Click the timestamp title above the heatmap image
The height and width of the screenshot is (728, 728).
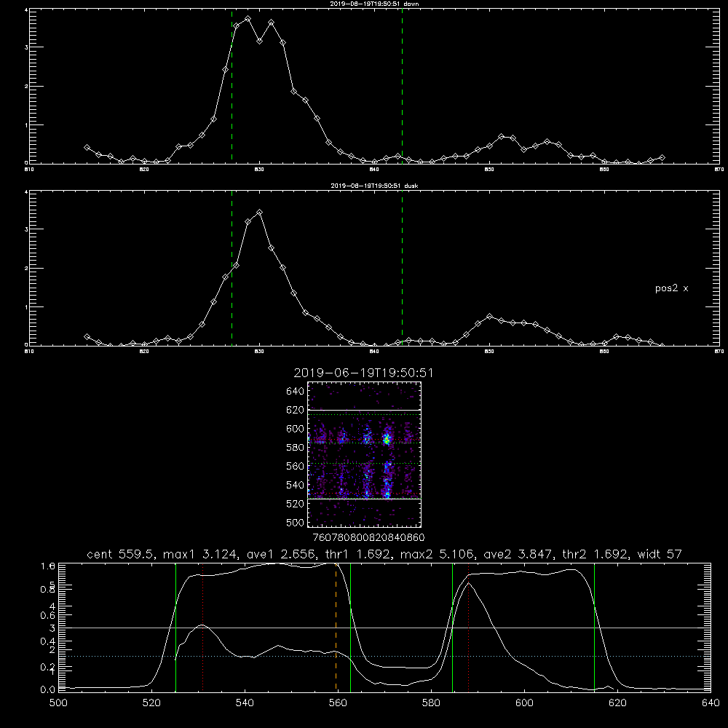pyautogui.click(x=363, y=373)
